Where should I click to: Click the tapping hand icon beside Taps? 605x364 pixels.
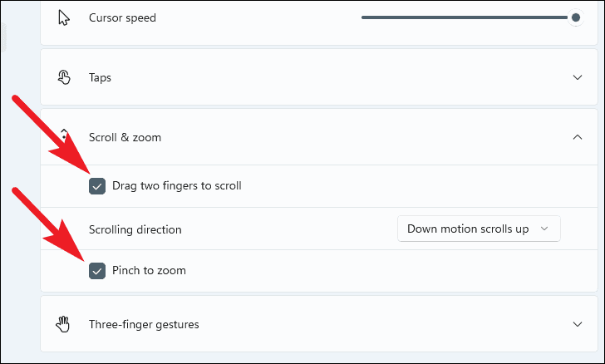[x=64, y=77]
